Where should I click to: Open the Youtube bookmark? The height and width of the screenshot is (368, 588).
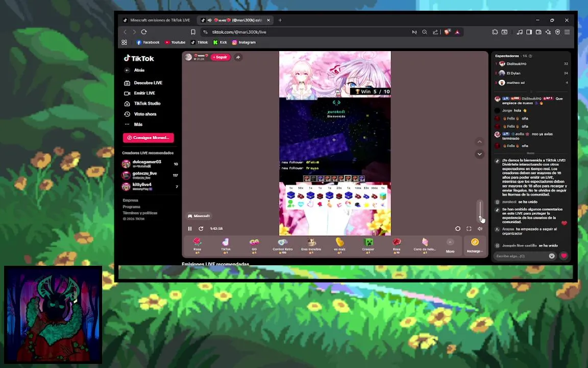click(x=175, y=42)
